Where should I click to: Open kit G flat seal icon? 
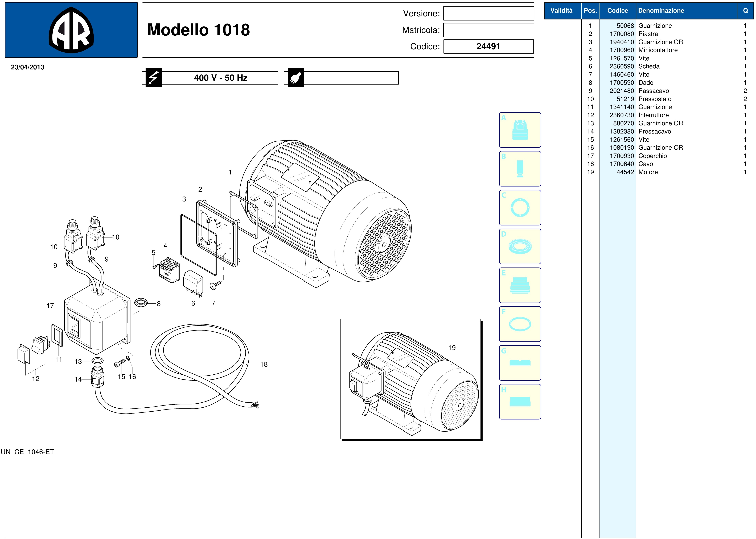[x=520, y=363]
